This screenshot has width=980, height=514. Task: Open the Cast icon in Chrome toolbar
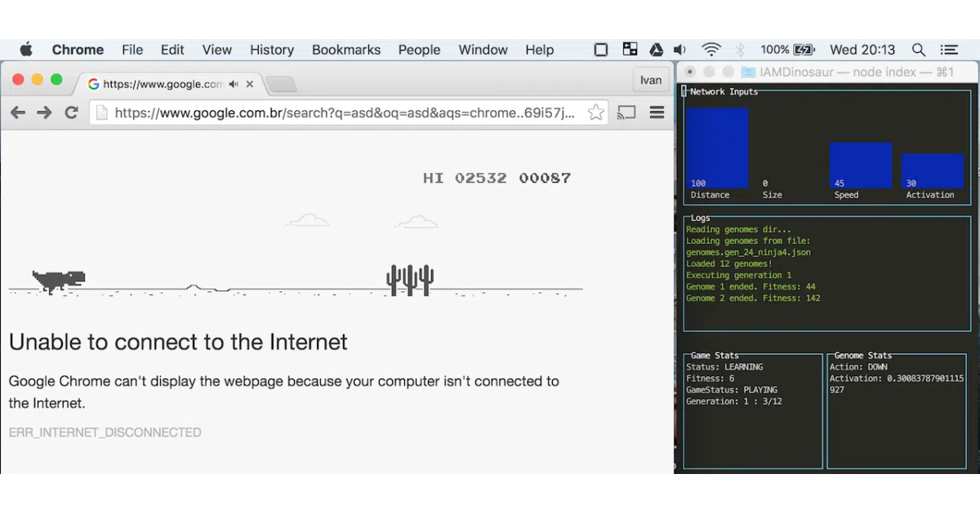coord(626,113)
